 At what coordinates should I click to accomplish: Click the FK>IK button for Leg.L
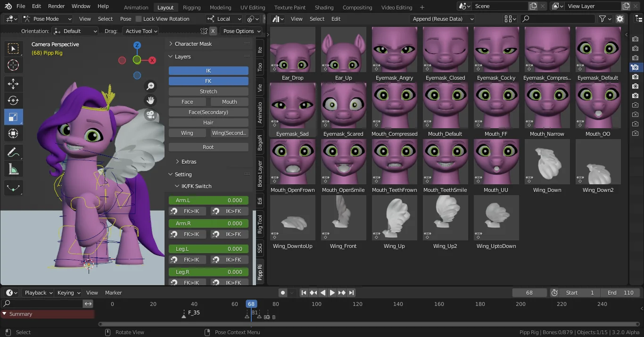pos(187,259)
